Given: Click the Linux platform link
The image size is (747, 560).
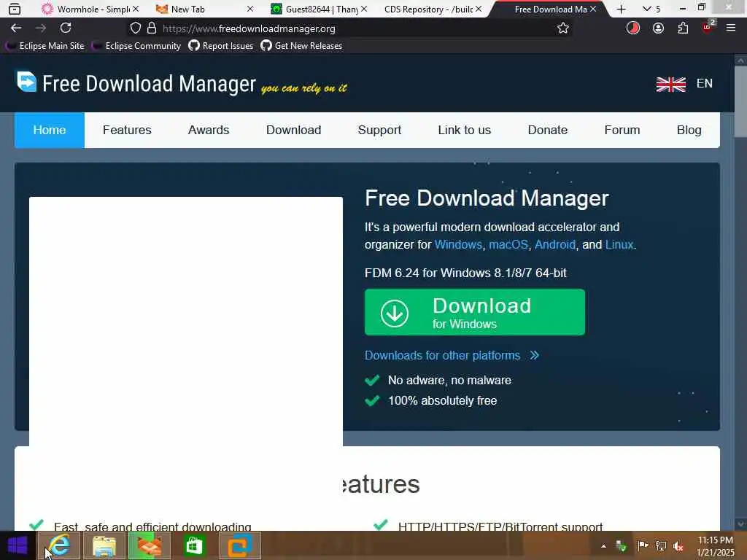Looking at the screenshot, I should 619,245.
